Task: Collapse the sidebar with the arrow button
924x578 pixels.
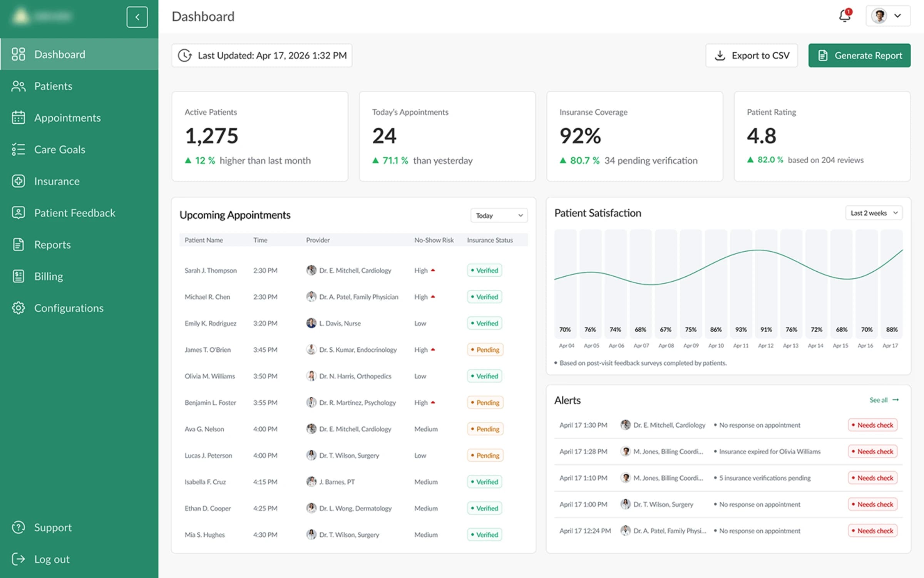Action: tap(137, 17)
